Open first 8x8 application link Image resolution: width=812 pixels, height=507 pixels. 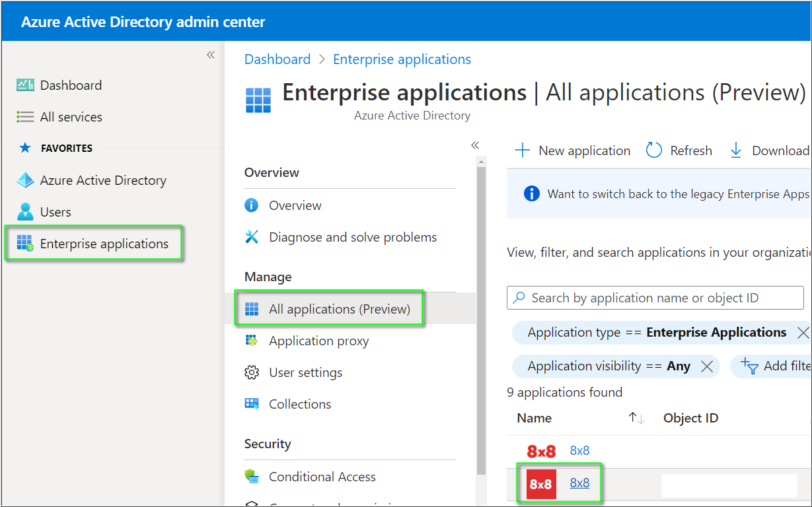click(x=579, y=450)
